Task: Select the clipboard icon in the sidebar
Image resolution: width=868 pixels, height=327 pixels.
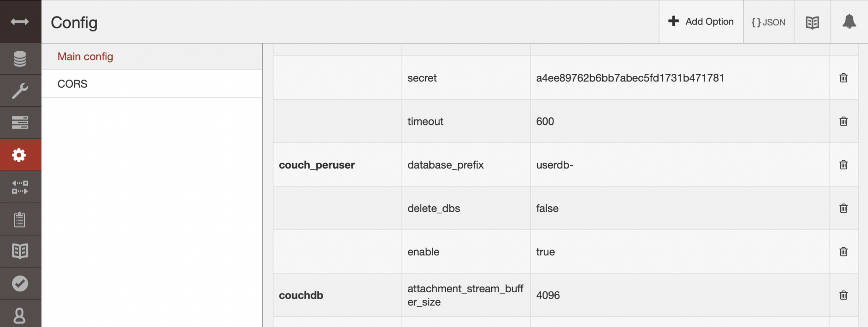Action: click(21, 219)
